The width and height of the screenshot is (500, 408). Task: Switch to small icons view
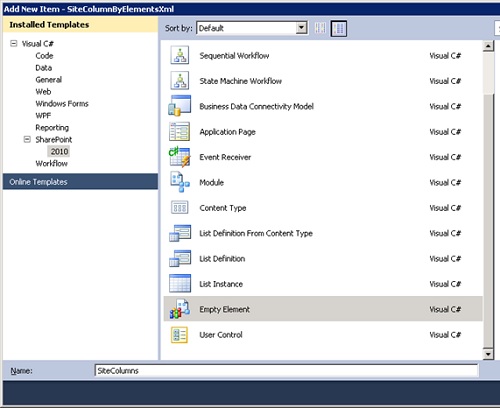coord(320,28)
